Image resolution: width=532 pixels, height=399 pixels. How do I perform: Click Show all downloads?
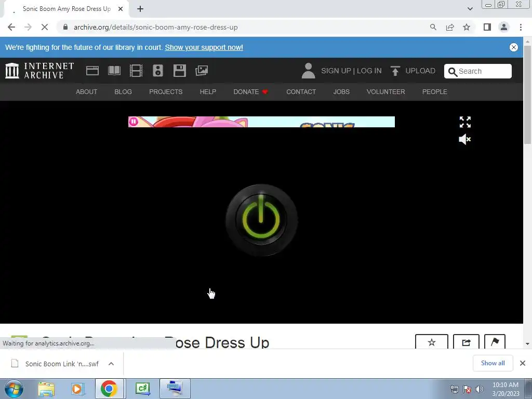[x=493, y=363]
